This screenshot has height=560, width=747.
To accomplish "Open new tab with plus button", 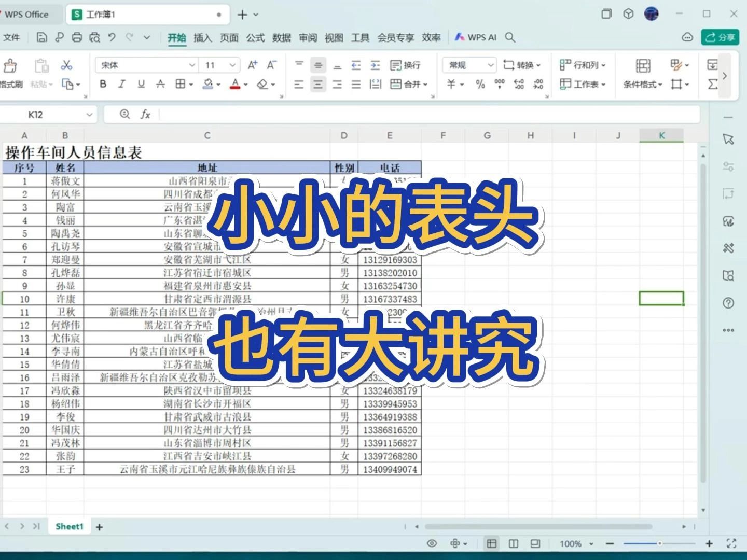I will tap(242, 15).
